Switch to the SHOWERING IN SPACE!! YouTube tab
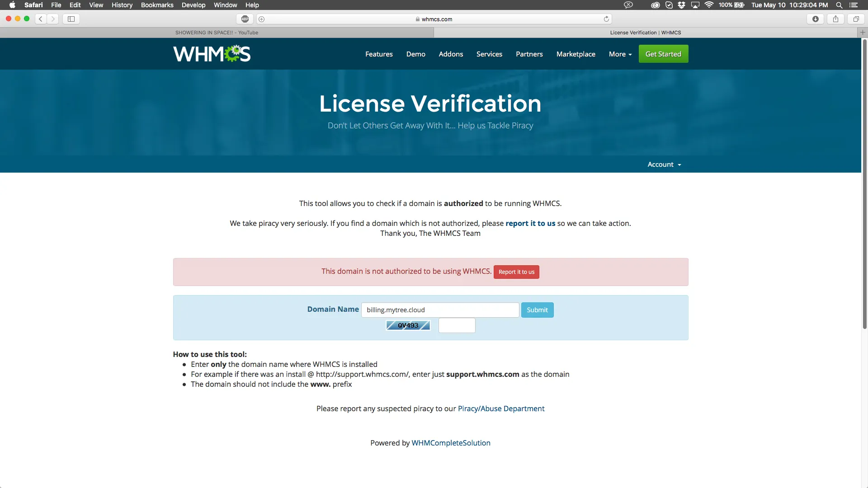Image resolution: width=868 pixels, height=488 pixels. coord(217,33)
